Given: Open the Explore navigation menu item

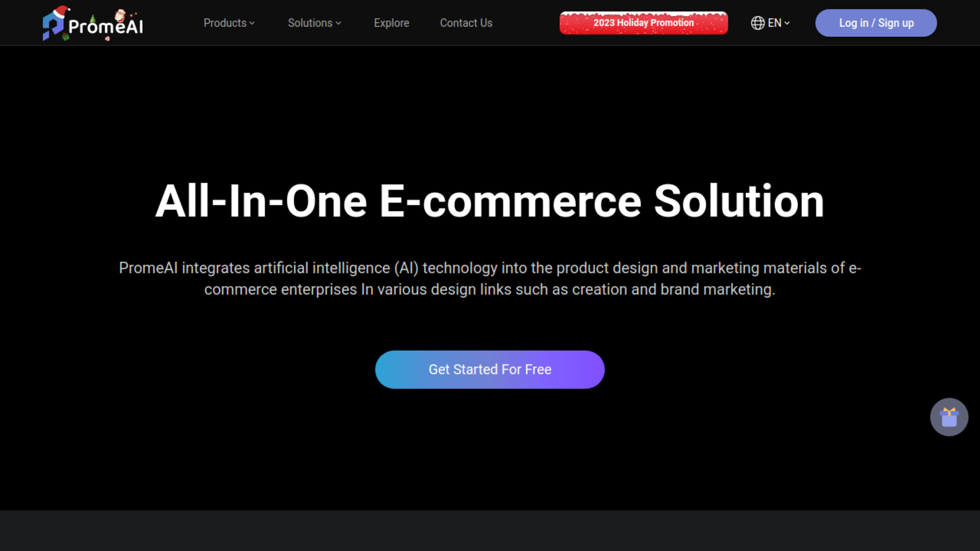Looking at the screenshot, I should [391, 23].
